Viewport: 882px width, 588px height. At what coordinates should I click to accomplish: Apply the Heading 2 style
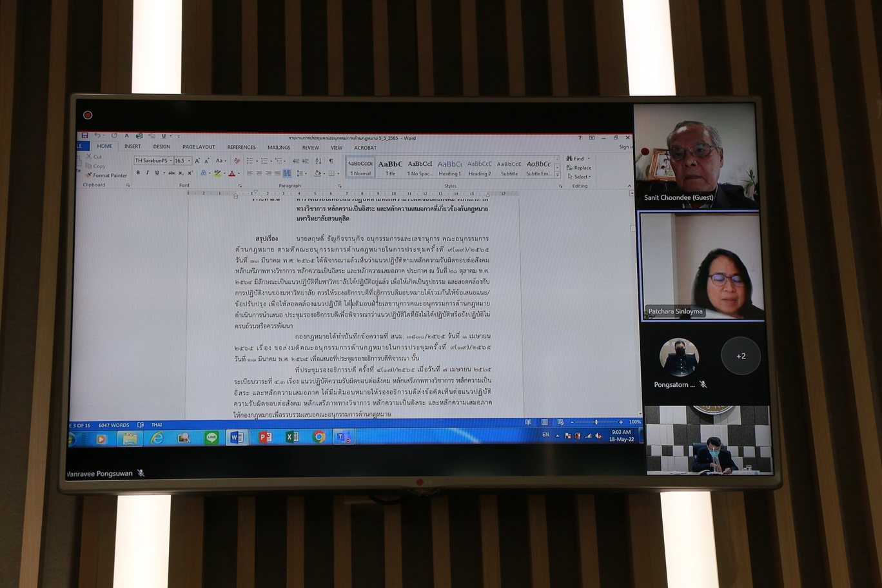click(x=480, y=168)
